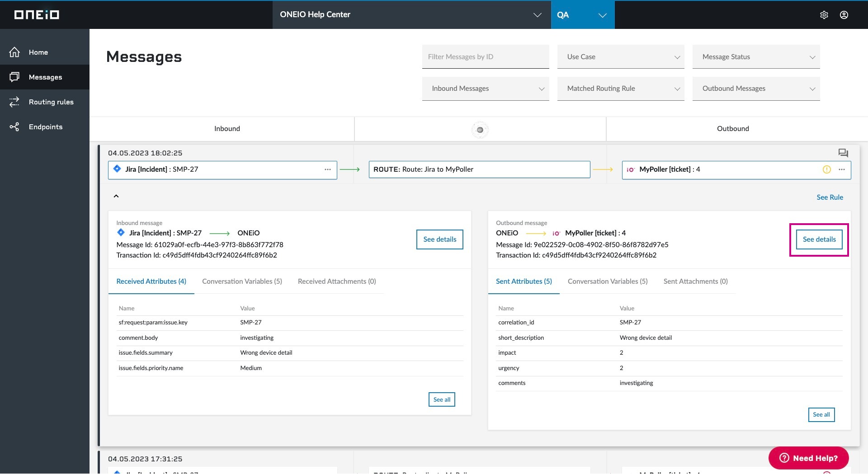Go to Messages in sidebar
Viewport: 868px width, 474px height.
coord(45,77)
